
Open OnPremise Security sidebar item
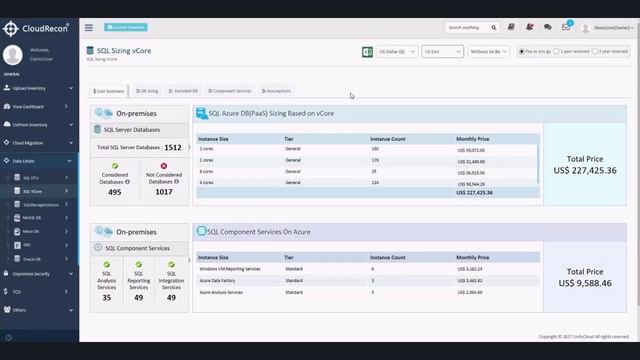39,273
